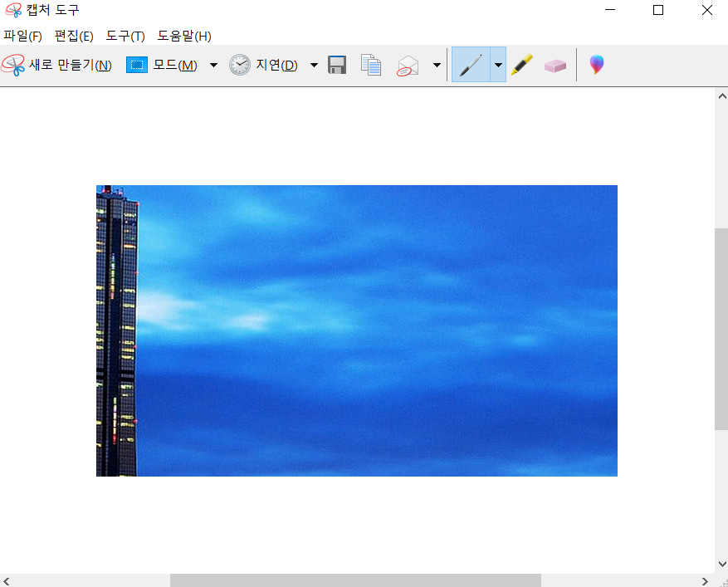Click the Mode (모드) button
Image resolution: width=728 pixels, height=587 pixels.
[x=162, y=65]
